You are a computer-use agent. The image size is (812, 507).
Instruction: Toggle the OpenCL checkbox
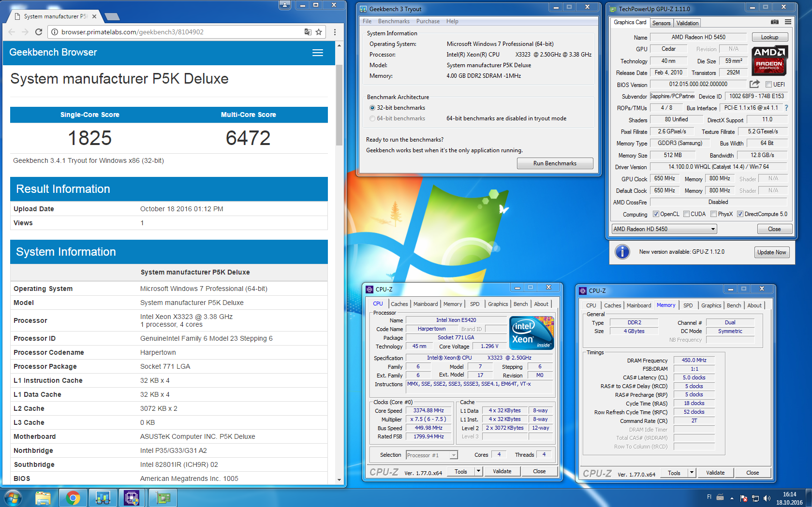tap(656, 214)
